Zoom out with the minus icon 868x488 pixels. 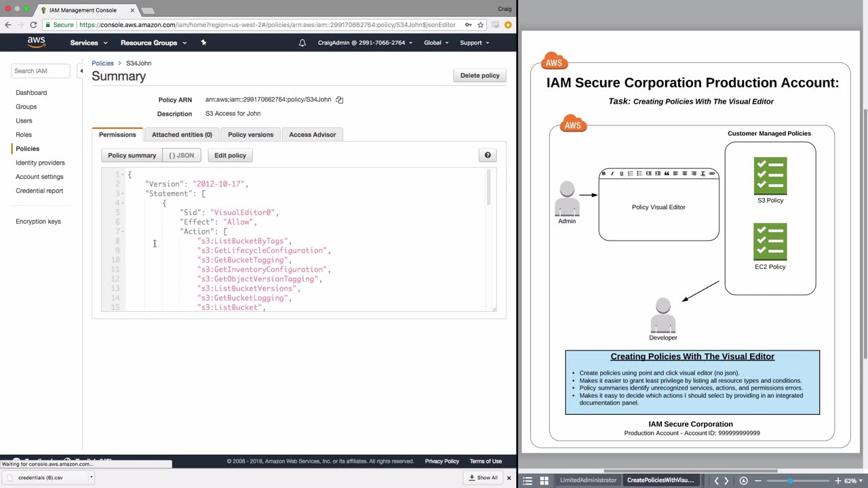pos(758,481)
